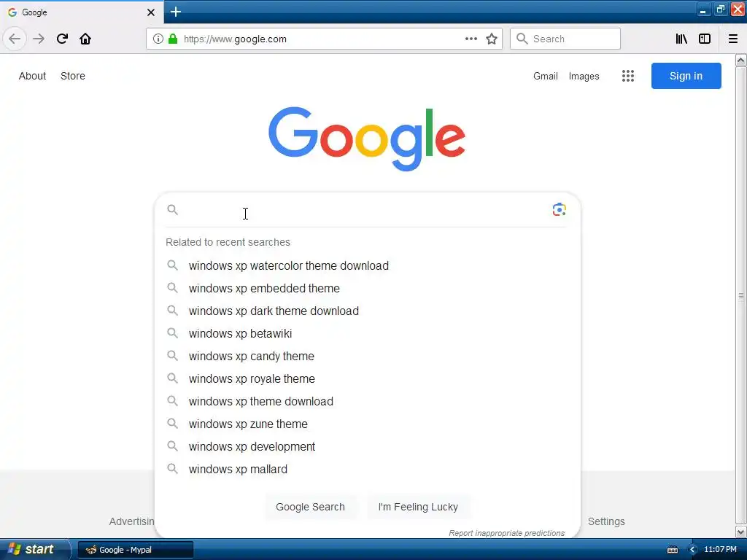Go back using the back arrow button
This screenshot has width=747, height=560.
click(15, 39)
